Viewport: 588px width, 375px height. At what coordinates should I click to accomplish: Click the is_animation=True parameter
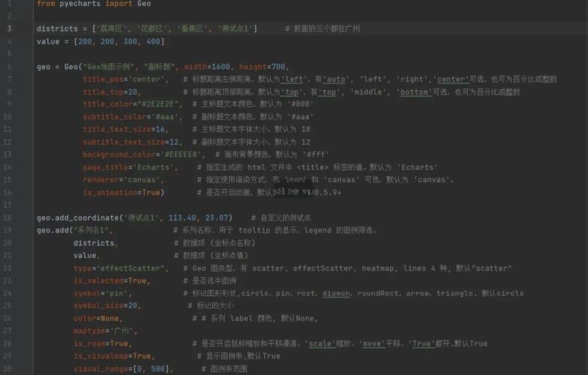(x=121, y=193)
